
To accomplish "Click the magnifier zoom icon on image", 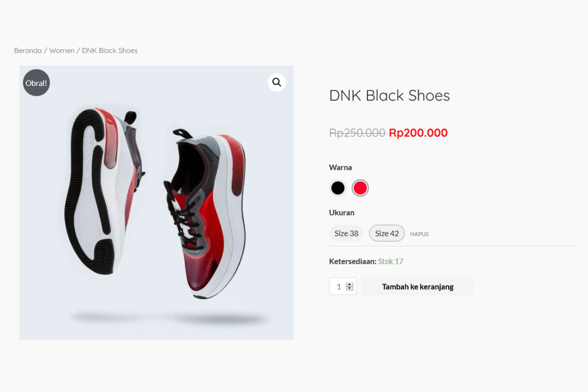I will pos(277,82).
